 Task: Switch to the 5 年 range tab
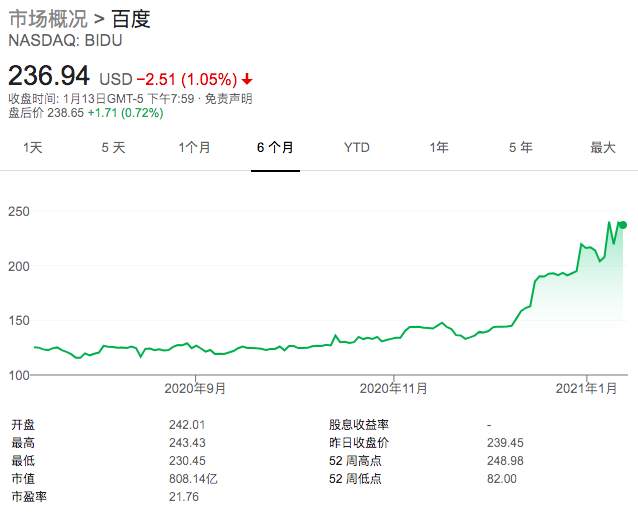coord(521,147)
